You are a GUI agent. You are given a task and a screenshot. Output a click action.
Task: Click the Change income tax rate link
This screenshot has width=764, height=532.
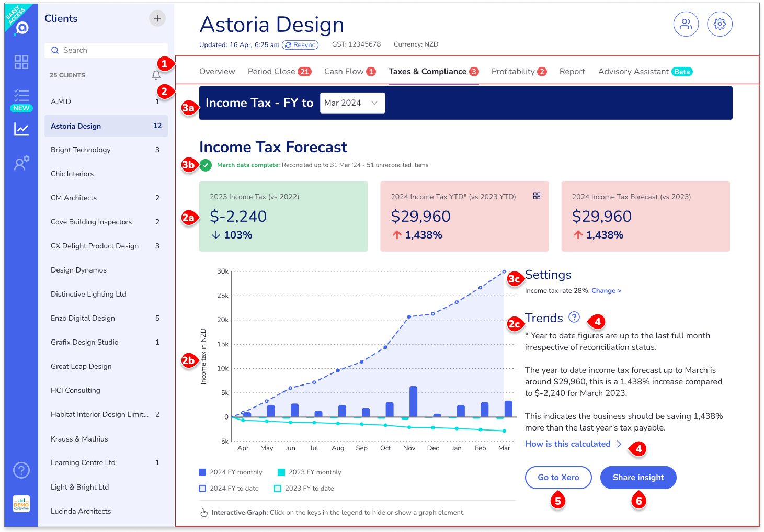click(606, 291)
